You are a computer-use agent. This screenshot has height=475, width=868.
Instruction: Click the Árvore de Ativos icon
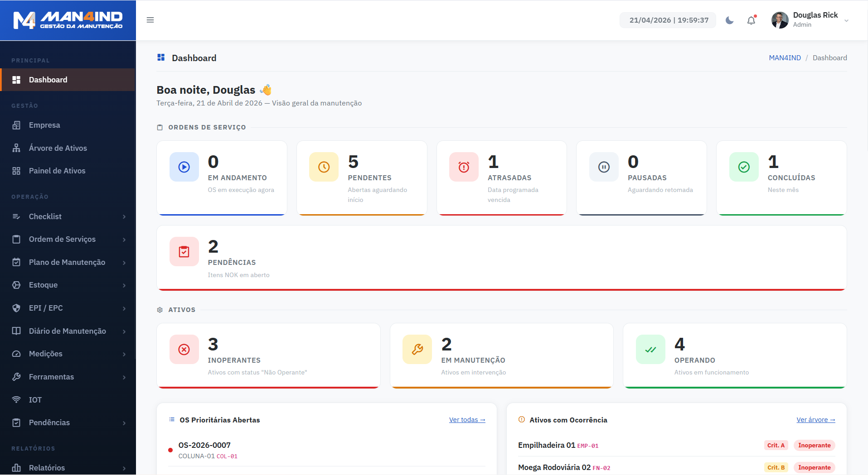click(17, 148)
